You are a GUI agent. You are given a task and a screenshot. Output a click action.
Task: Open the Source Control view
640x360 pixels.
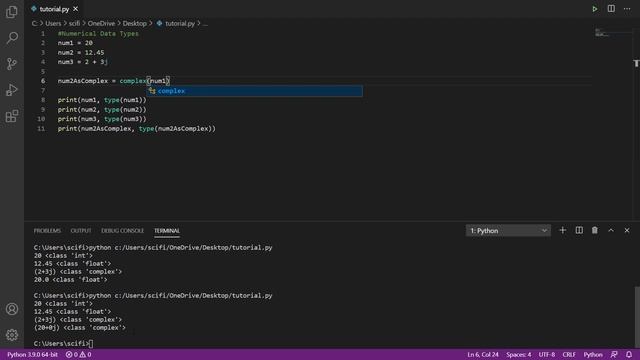pyautogui.click(x=12, y=64)
